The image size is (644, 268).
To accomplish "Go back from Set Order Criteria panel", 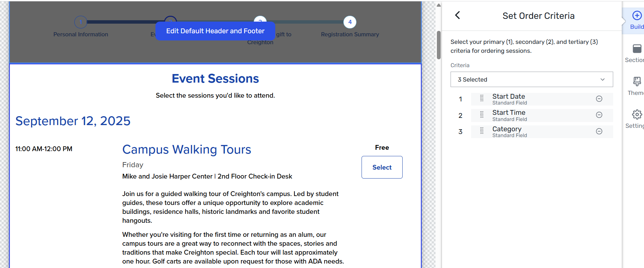I will [457, 15].
